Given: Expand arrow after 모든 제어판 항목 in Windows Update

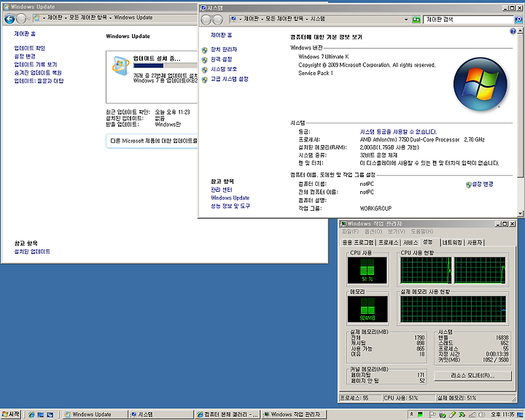Looking at the screenshot, I should 110,17.
